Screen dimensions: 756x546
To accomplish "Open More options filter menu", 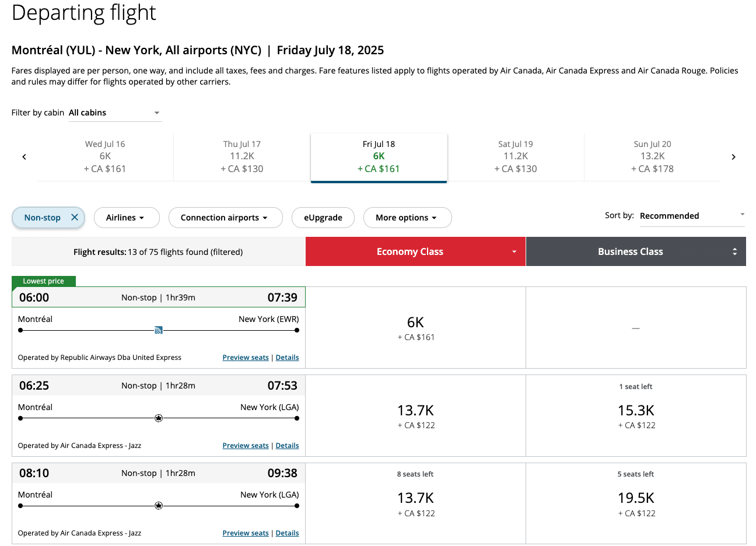I will tap(407, 218).
